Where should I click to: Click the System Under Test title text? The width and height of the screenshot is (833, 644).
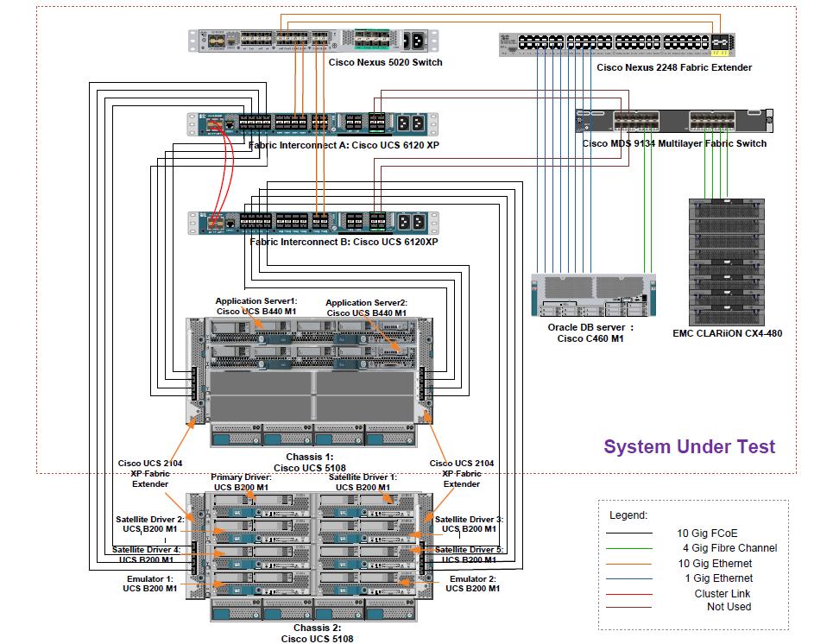coord(689,446)
